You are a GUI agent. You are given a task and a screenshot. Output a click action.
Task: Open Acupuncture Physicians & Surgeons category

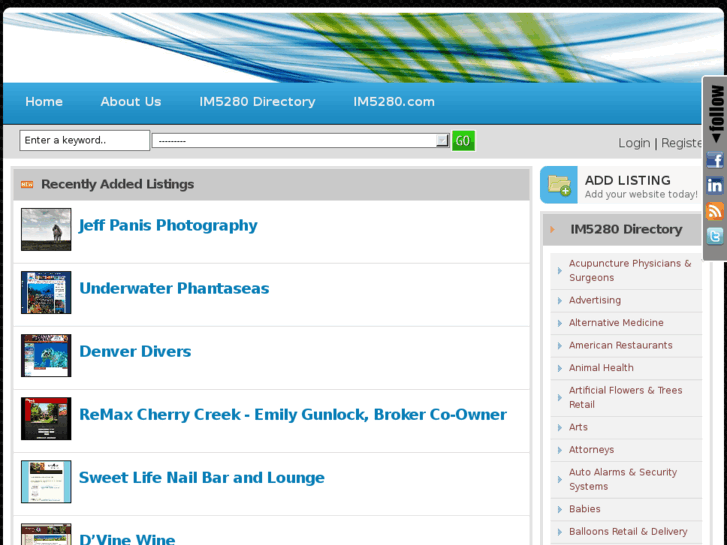[630, 270]
